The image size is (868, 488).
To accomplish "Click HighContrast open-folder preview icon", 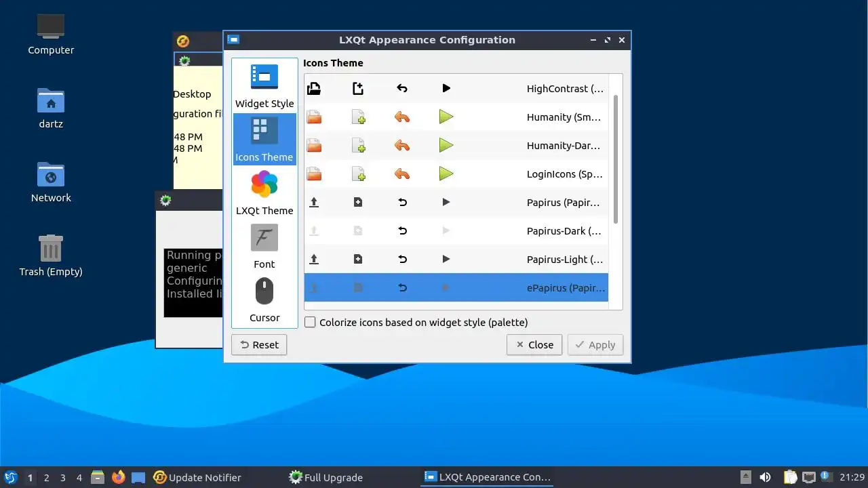I will pyautogui.click(x=314, y=89).
